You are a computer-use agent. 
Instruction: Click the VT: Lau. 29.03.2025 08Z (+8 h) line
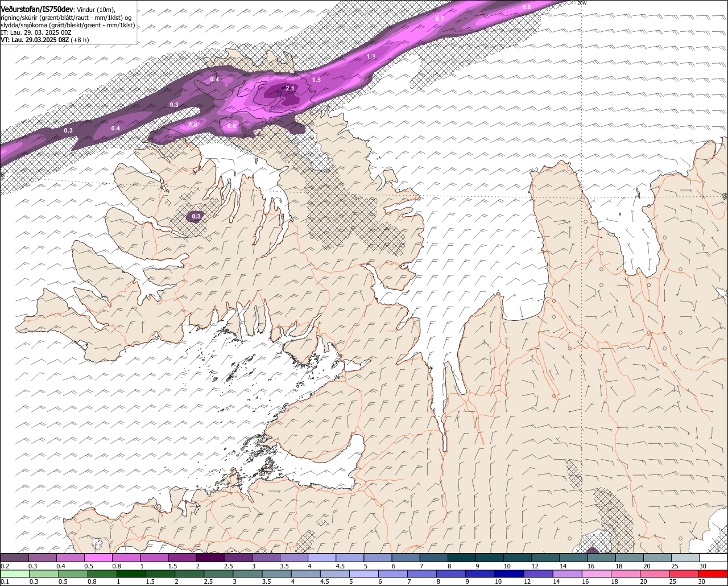[x=44, y=40]
